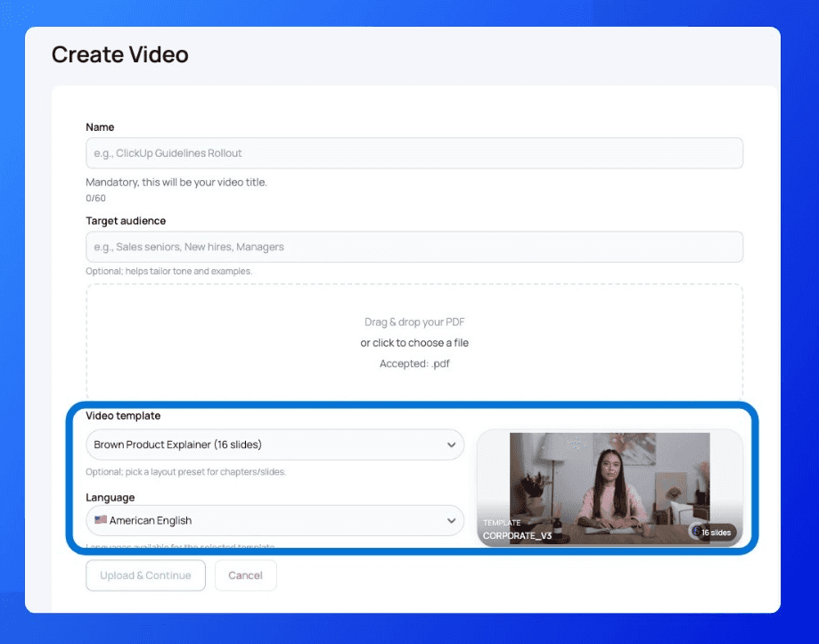Screen dimensions: 819x644
Task: Click the "Target audience" label
Action: coord(126,221)
